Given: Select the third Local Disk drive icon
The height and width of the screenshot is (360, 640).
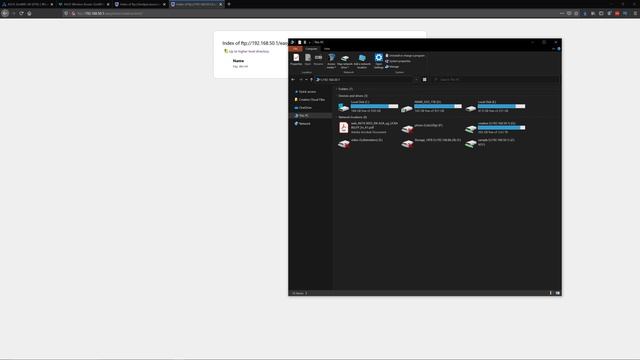Looking at the screenshot, I should pyautogui.click(x=471, y=109).
